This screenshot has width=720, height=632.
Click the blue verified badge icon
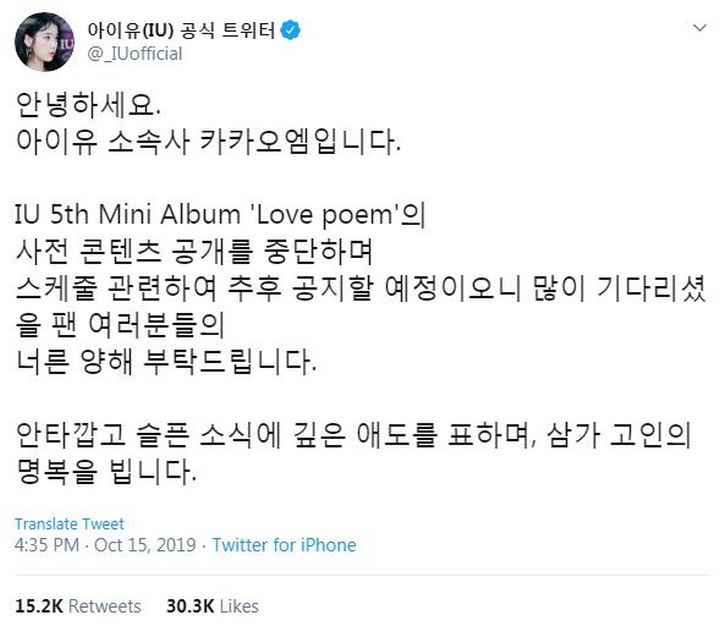point(291,31)
